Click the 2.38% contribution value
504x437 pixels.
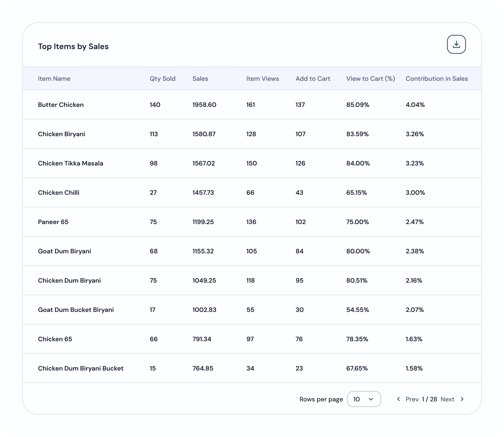[x=415, y=251]
